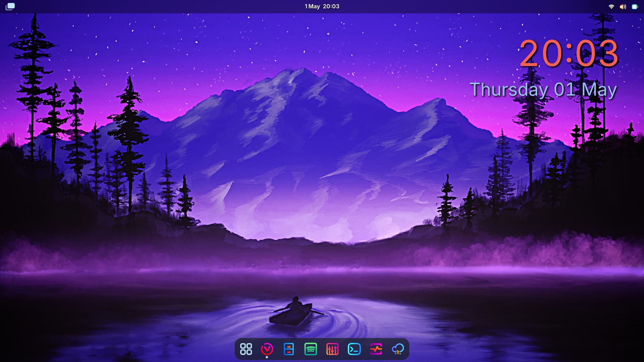The height and width of the screenshot is (362, 644).
Task: Open the Wi-Fi network indicator
Action: pyautogui.click(x=611, y=6)
